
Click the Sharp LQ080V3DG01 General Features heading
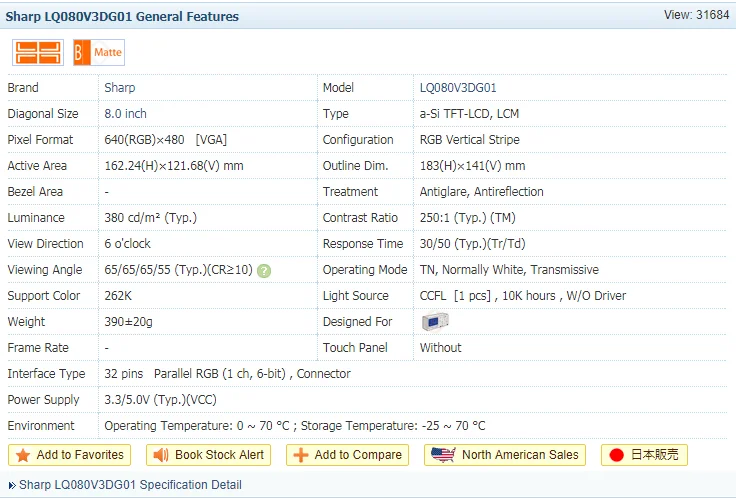tap(122, 16)
